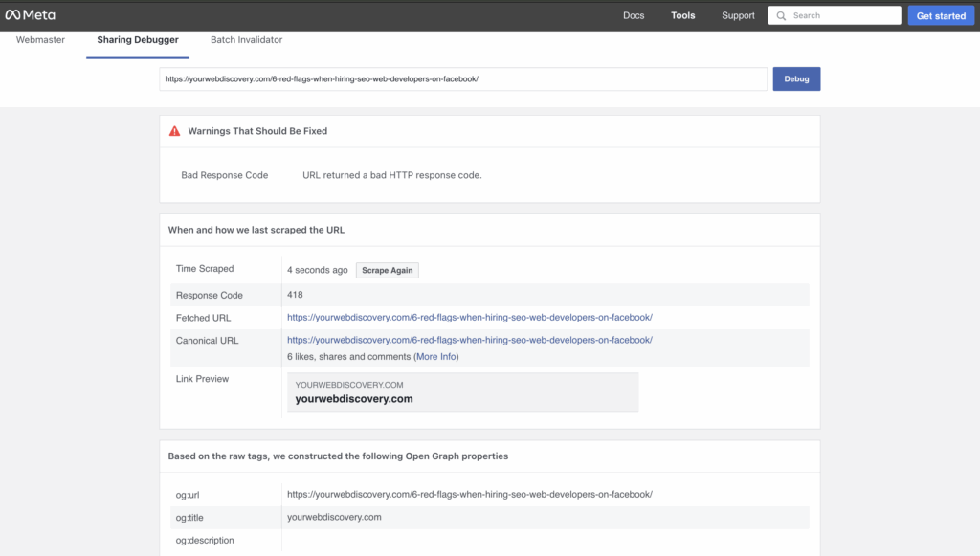The height and width of the screenshot is (556, 980).
Task: Click the og:url value text
Action: click(469, 495)
